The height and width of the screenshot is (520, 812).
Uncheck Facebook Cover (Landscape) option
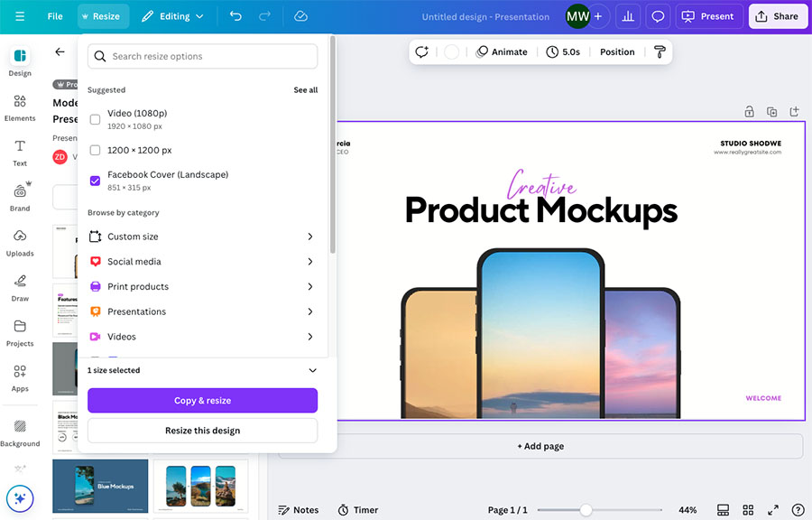95,181
